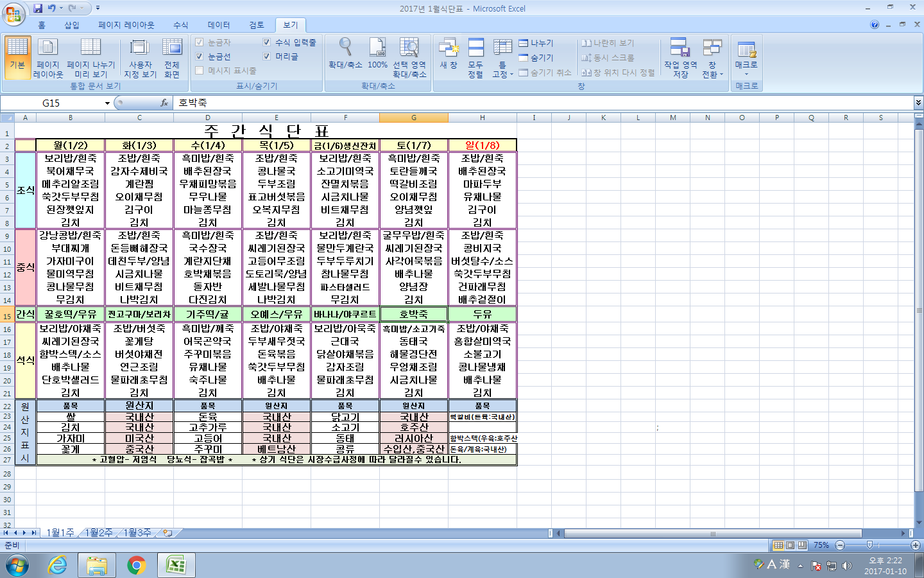Open Chrome from the taskbar
The image size is (924, 578).
pyautogui.click(x=136, y=565)
